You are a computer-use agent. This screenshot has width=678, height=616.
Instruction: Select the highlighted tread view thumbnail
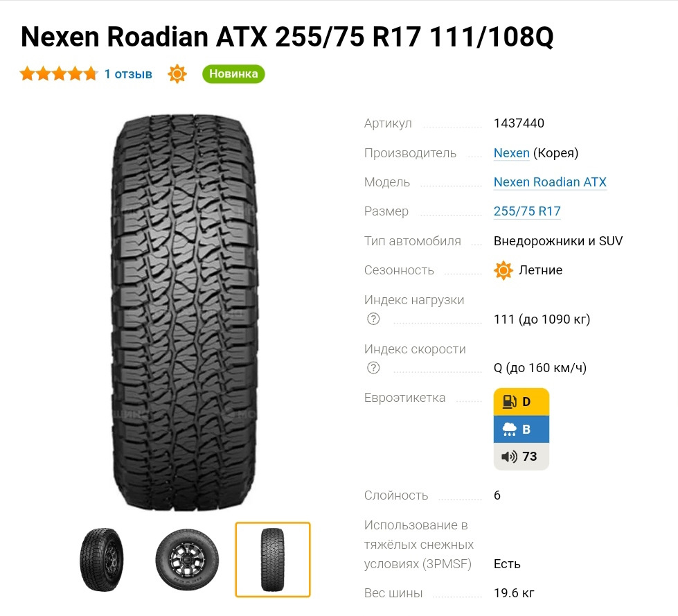coord(273,560)
